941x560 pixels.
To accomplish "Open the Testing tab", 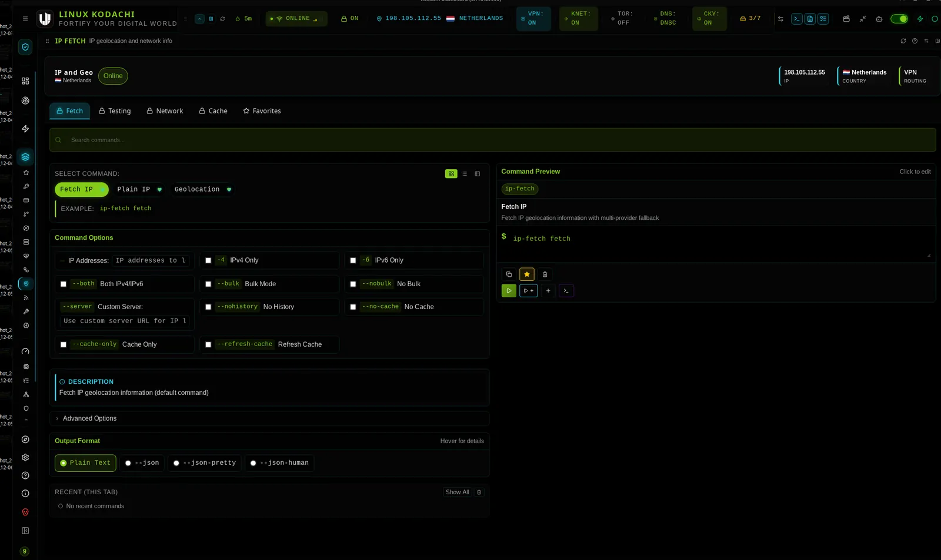I will 115,111.
